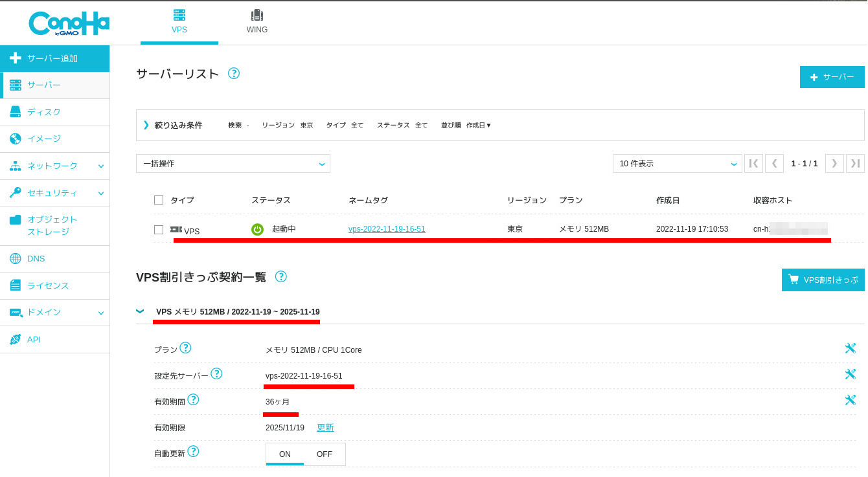
Task: Click the DNS globe icon
Action: (16, 259)
